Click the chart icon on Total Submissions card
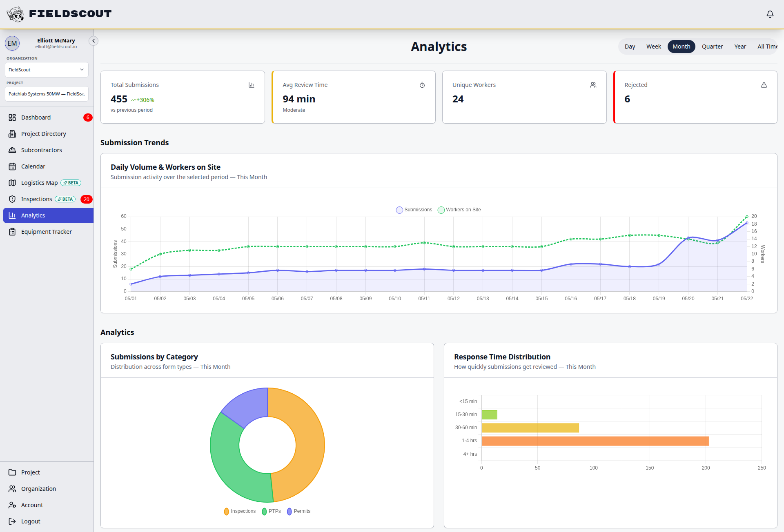The width and height of the screenshot is (784, 532). 251,85
